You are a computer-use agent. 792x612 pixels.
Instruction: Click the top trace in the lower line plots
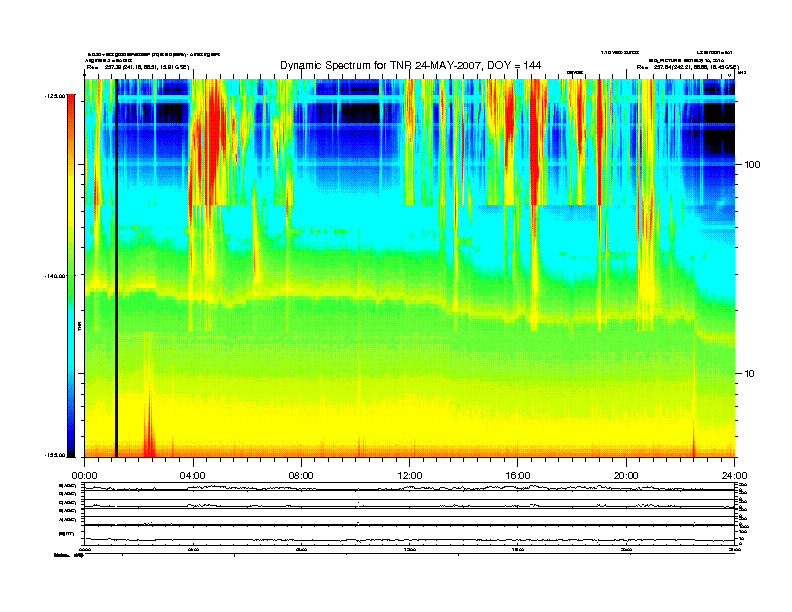(410, 488)
